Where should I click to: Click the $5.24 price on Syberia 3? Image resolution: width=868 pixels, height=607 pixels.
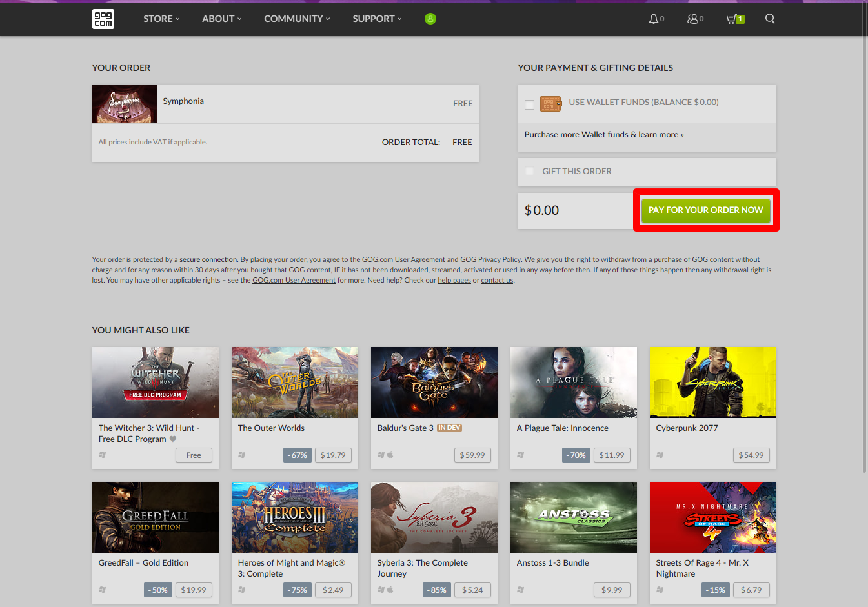(x=472, y=590)
